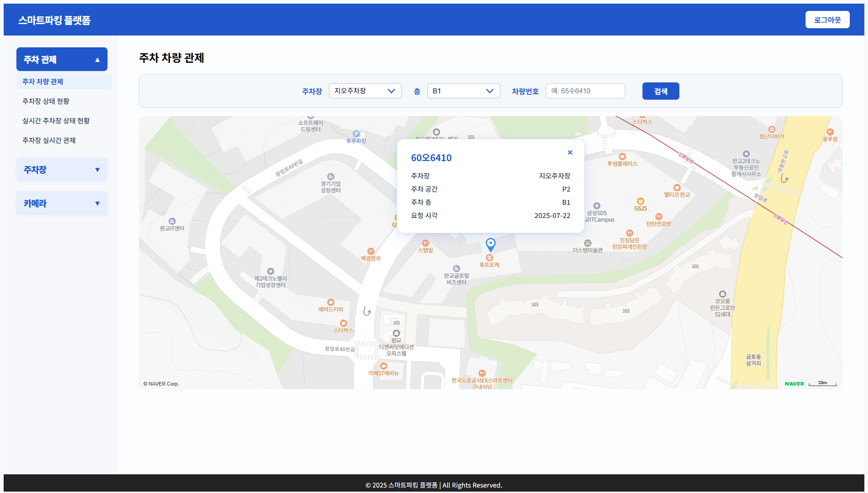Click the 탄탄면공방 restaurant map icon
868x493 pixels.
point(659,217)
